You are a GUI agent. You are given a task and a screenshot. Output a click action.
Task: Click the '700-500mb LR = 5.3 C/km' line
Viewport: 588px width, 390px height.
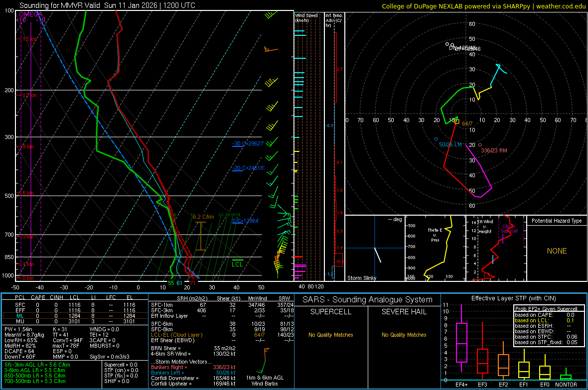[35, 381]
